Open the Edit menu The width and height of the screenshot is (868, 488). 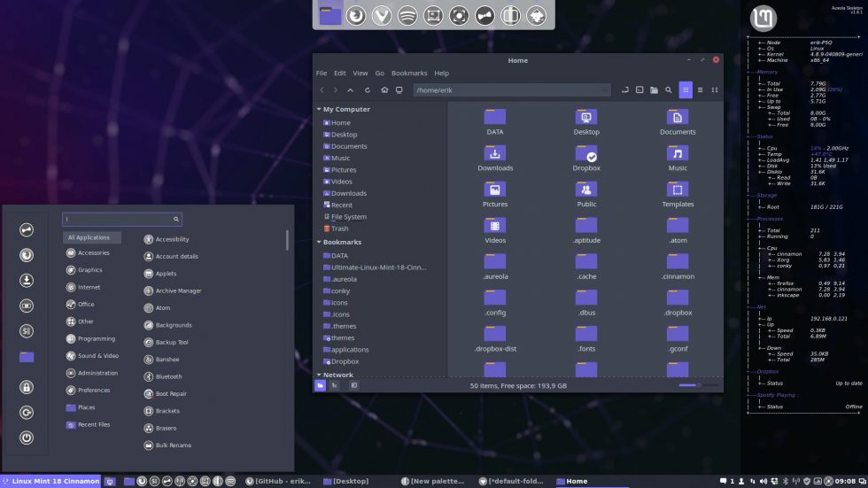[339, 73]
